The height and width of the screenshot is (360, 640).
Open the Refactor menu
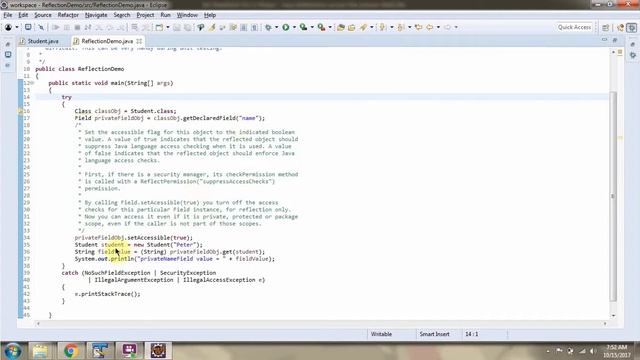(x=68, y=15)
